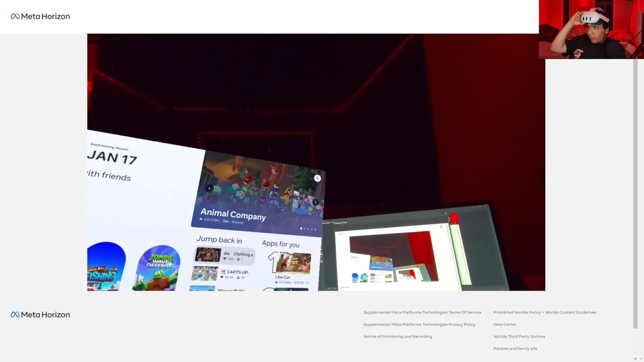Open Worlds Third Party Notices link
Image resolution: width=644 pixels, height=362 pixels.
point(519,336)
